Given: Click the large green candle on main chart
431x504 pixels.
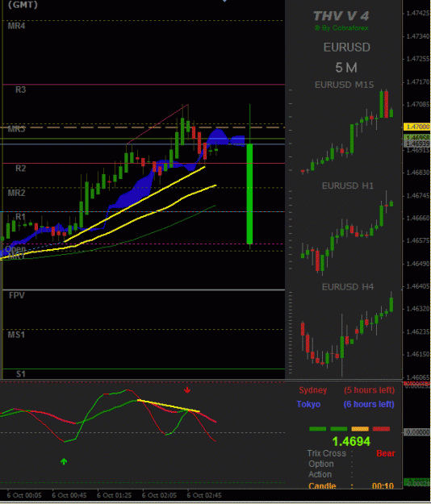Looking at the screenshot, I should coord(249,194).
